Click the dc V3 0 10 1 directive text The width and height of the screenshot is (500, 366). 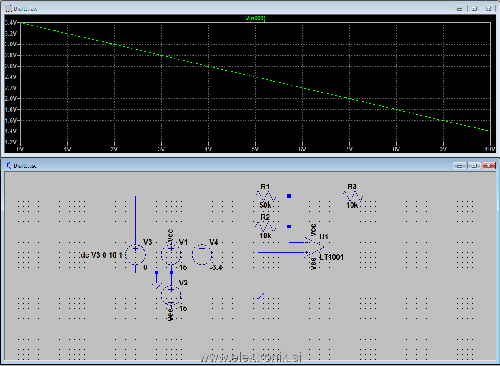pos(102,255)
